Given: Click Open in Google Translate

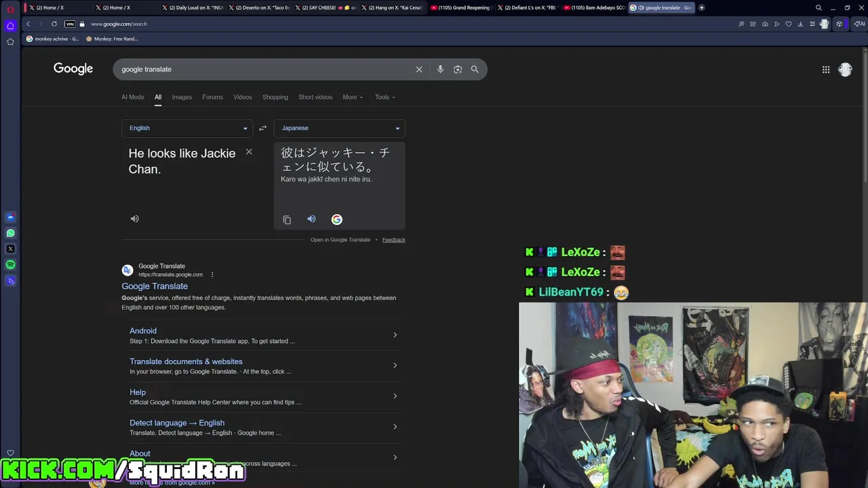Looking at the screenshot, I should click(340, 240).
